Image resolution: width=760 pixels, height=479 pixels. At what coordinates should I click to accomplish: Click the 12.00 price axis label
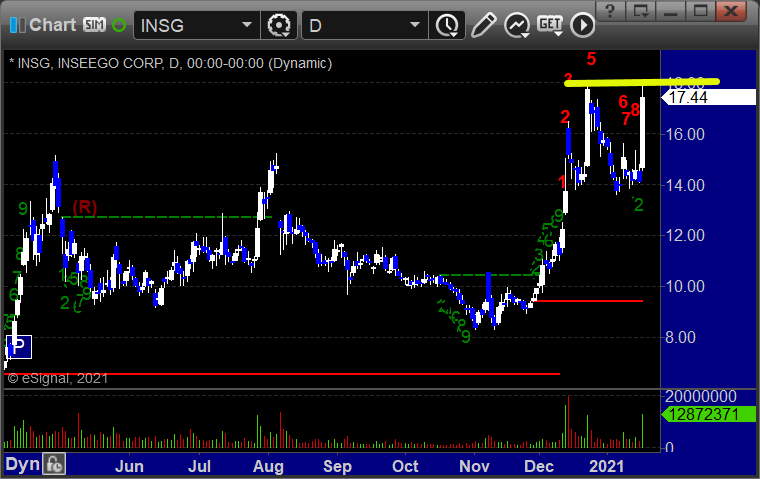(685, 236)
